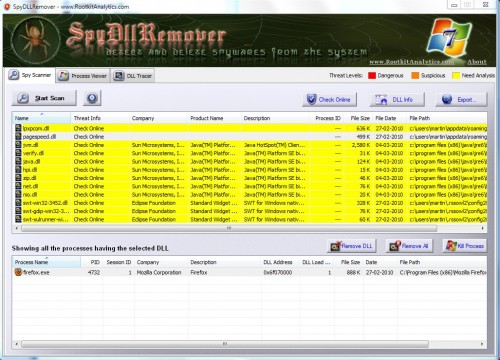The image size is (500, 360).
Task: Sort process list by PID header
Action: (92, 262)
